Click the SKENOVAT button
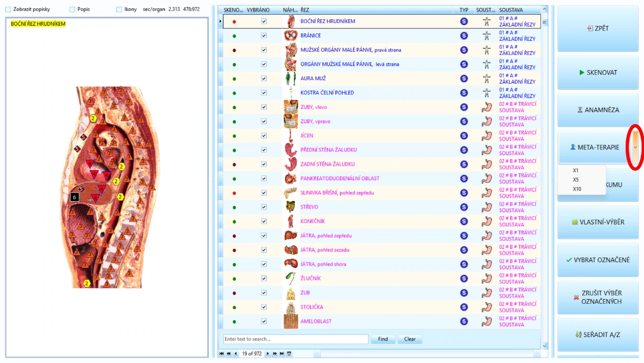The height and width of the screenshot is (363, 644). [x=597, y=73]
